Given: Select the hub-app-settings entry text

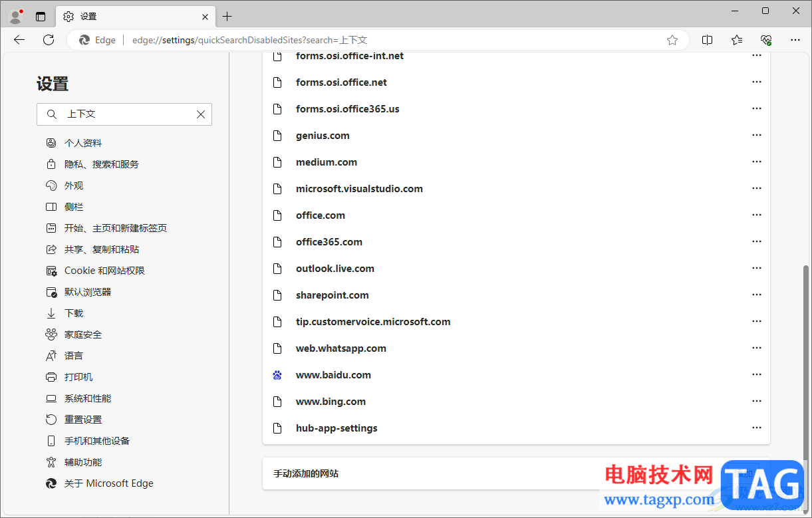Looking at the screenshot, I should click(x=337, y=428).
